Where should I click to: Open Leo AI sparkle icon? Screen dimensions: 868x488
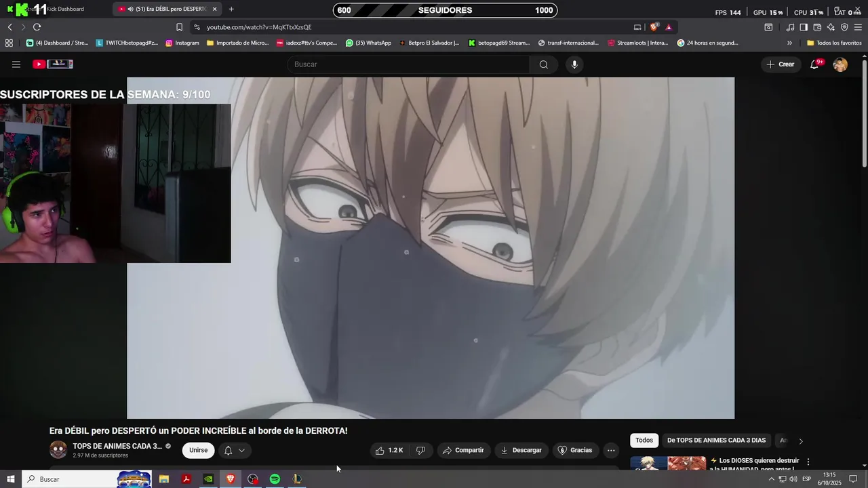click(x=831, y=27)
